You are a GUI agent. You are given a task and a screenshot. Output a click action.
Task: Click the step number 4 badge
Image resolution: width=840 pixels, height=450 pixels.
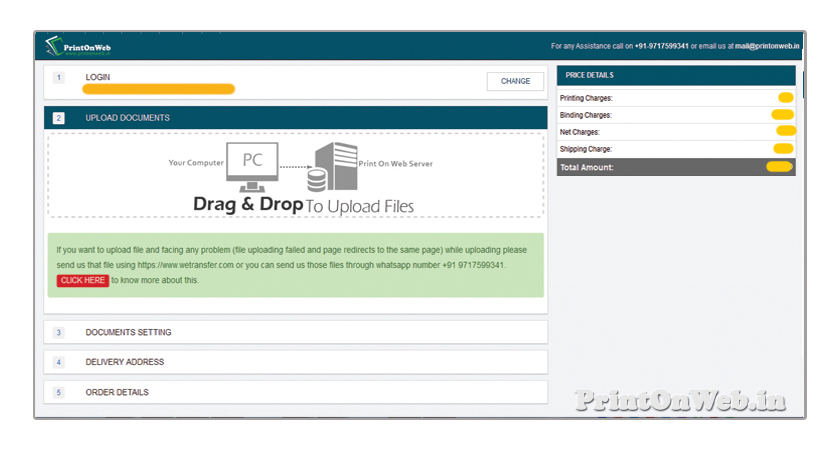(59, 363)
